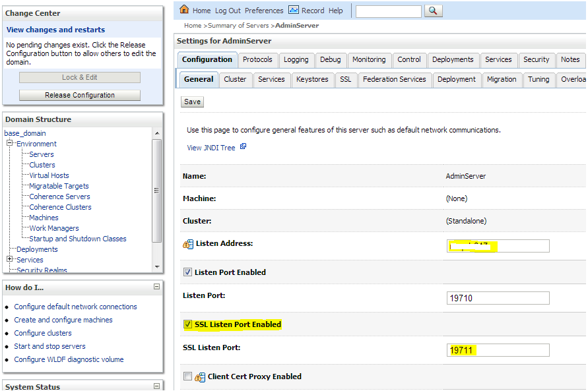Screen dimensions: 588x391
Task: Open the Migration sub-tab
Action: tap(502, 79)
